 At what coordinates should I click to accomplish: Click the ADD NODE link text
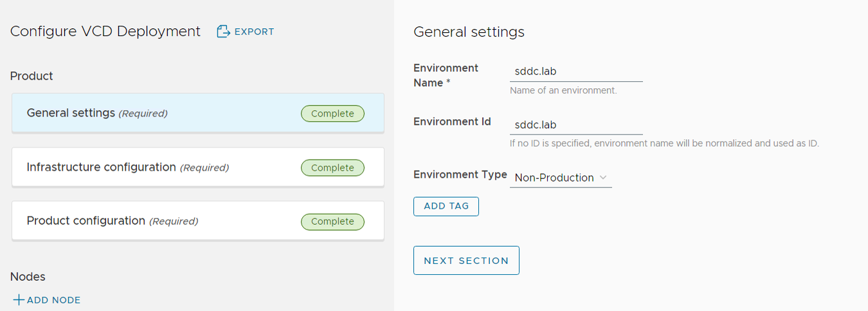pos(53,300)
